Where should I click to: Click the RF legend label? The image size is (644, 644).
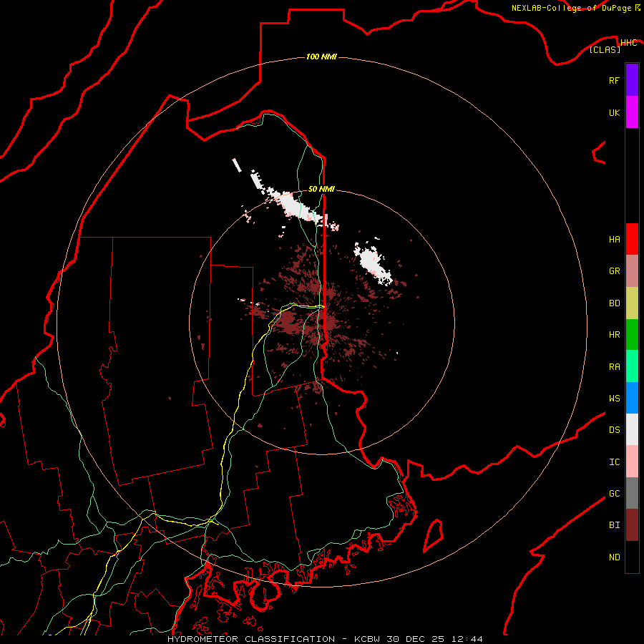[x=614, y=80]
